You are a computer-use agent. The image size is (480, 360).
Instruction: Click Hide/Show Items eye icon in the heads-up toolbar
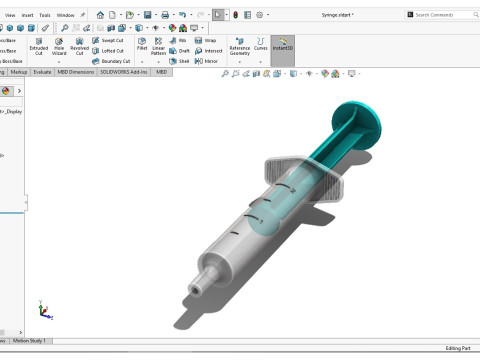point(309,74)
